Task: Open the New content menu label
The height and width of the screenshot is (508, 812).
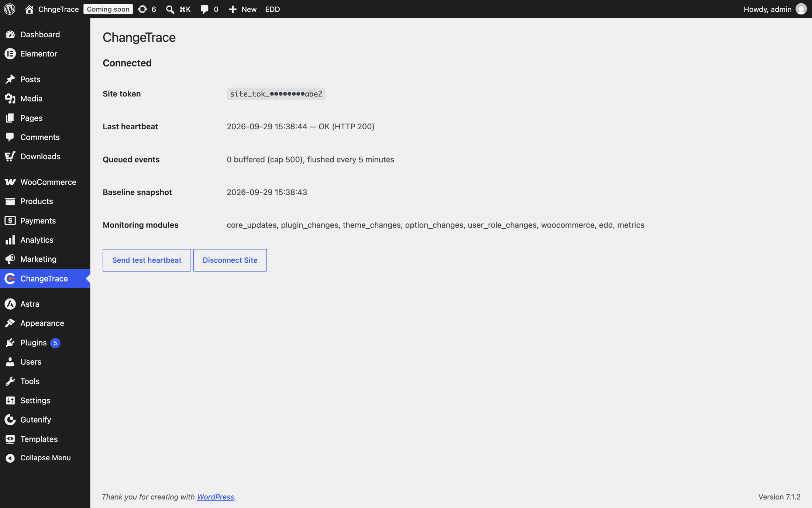Action: (x=249, y=9)
